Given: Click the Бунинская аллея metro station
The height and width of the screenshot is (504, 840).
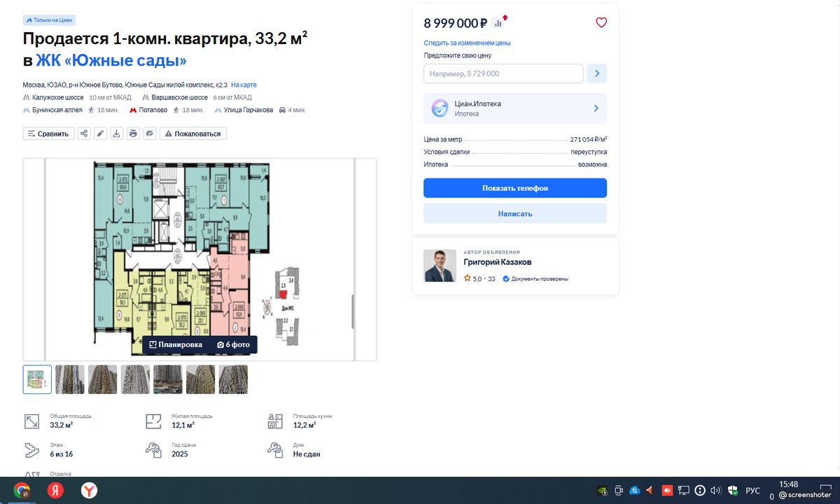Looking at the screenshot, I should (x=57, y=110).
